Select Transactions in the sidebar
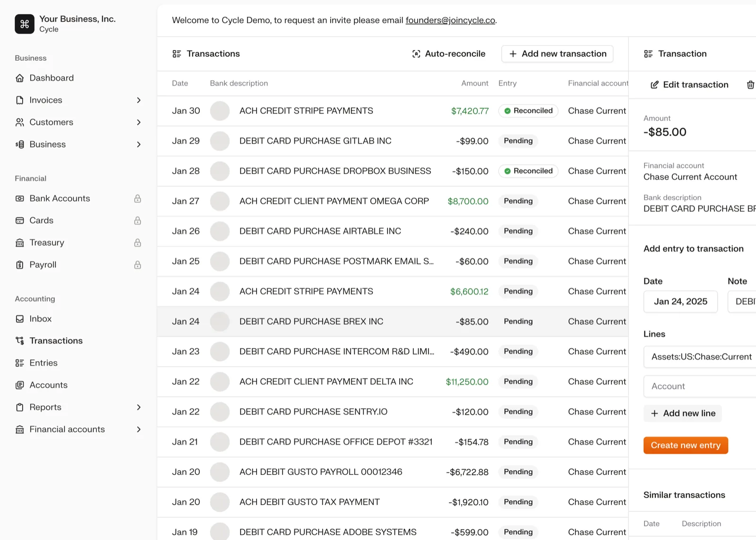This screenshot has height=540, width=756. coord(56,341)
